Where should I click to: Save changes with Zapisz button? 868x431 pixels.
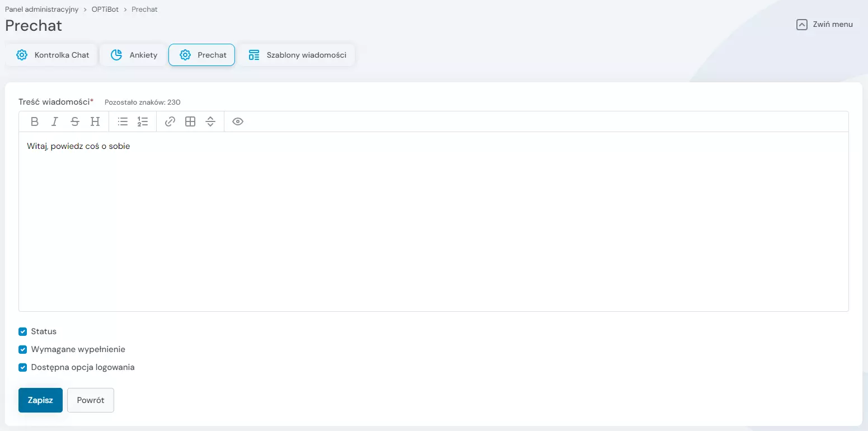(x=40, y=400)
